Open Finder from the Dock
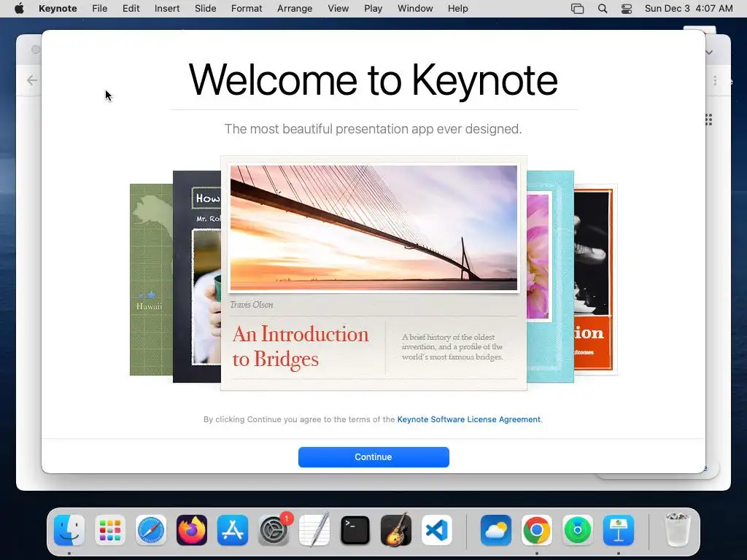 point(69,530)
